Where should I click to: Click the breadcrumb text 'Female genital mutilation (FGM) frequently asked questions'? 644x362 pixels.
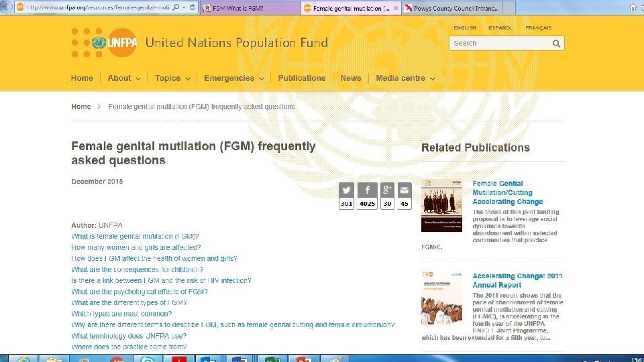201,107
